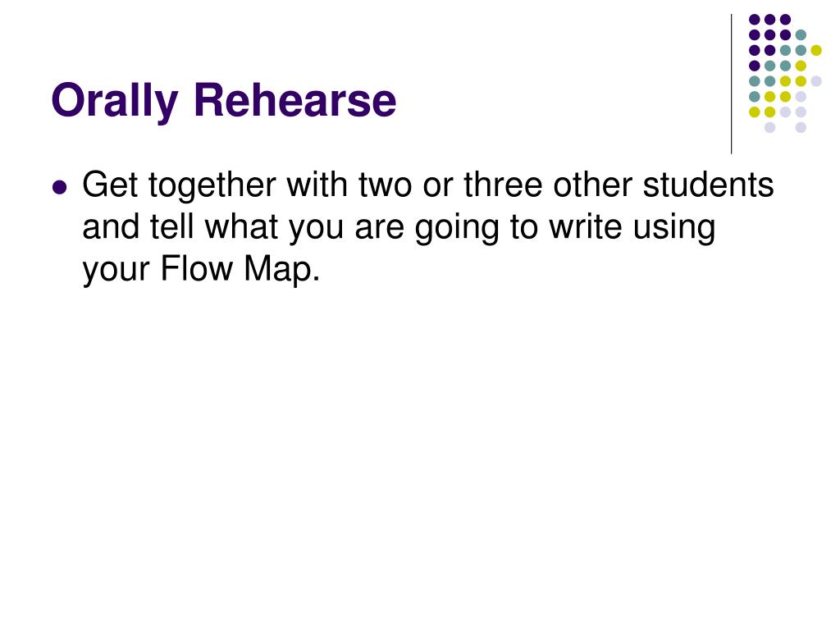Image resolution: width=840 pixels, height=630 pixels.
Task: Click the yellow dot at far right edge
Action: tap(816, 50)
